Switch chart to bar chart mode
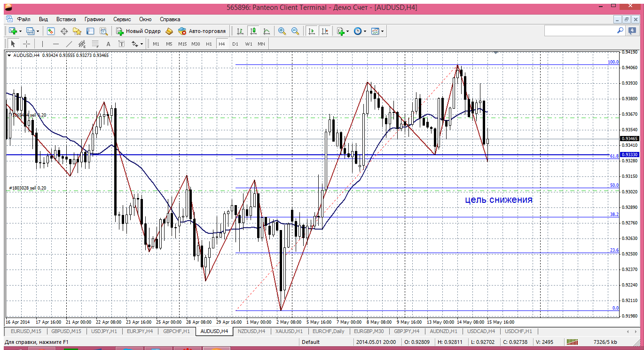 240,31
